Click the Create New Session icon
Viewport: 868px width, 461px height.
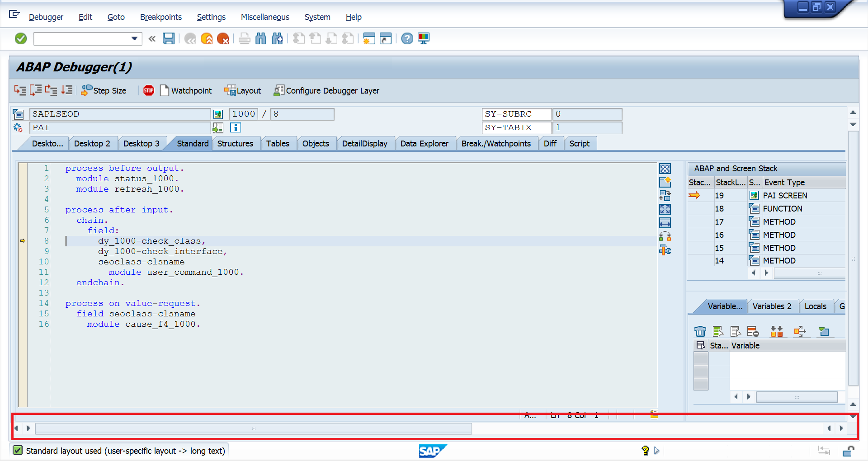coord(369,39)
